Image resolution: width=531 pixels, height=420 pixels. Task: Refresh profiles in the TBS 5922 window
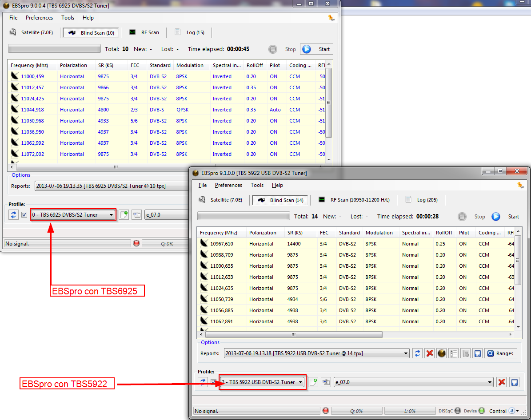tap(203, 382)
